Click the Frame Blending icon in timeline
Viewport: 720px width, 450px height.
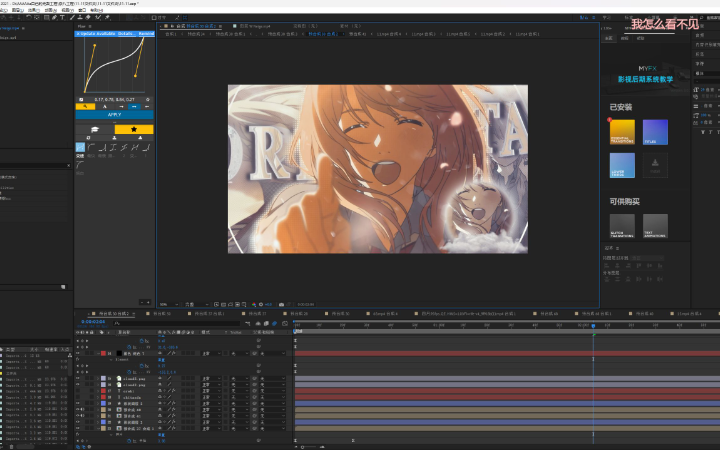point(266,323)
